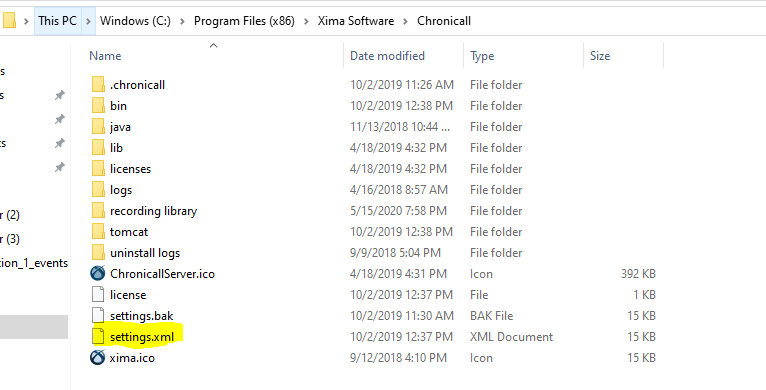Select the xima.ico file icon

[x=98, y=358]
